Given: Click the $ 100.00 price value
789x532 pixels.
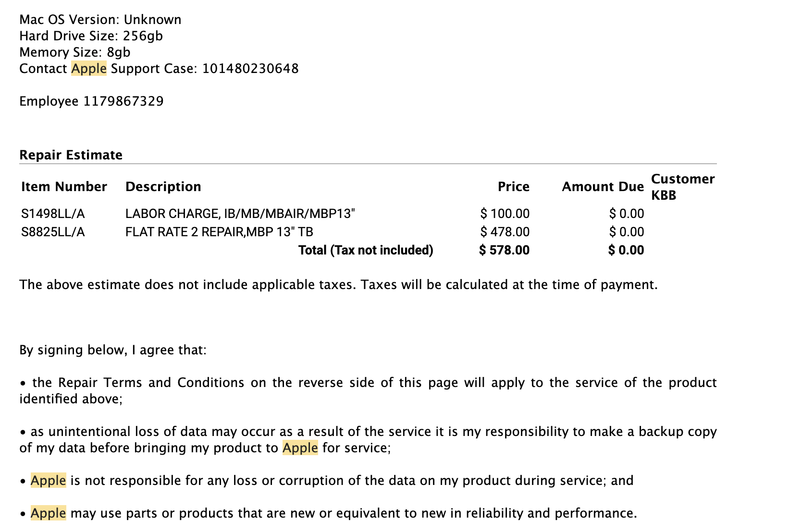Looking at the screenshot, I should (x=505, y=214).
